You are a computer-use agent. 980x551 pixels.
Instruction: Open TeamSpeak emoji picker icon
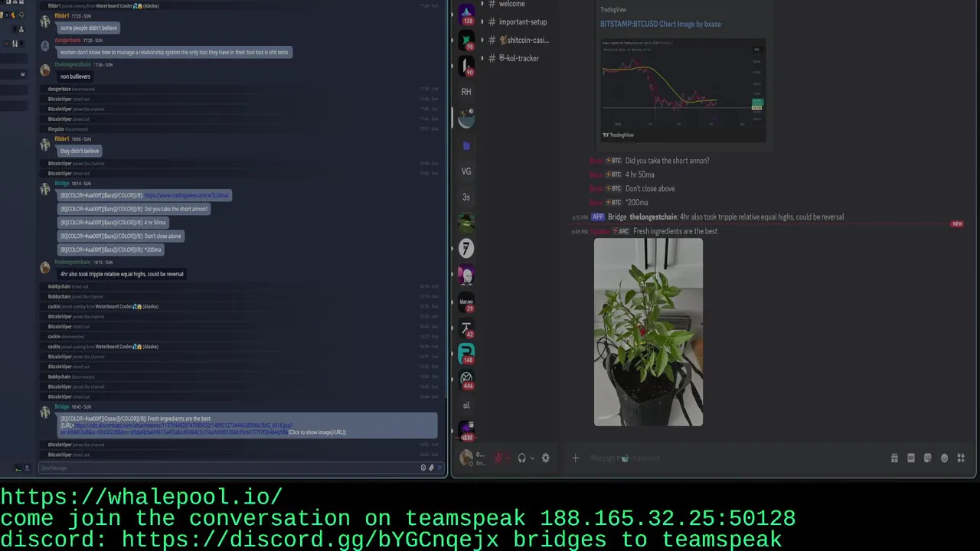[x=423, y=468]
